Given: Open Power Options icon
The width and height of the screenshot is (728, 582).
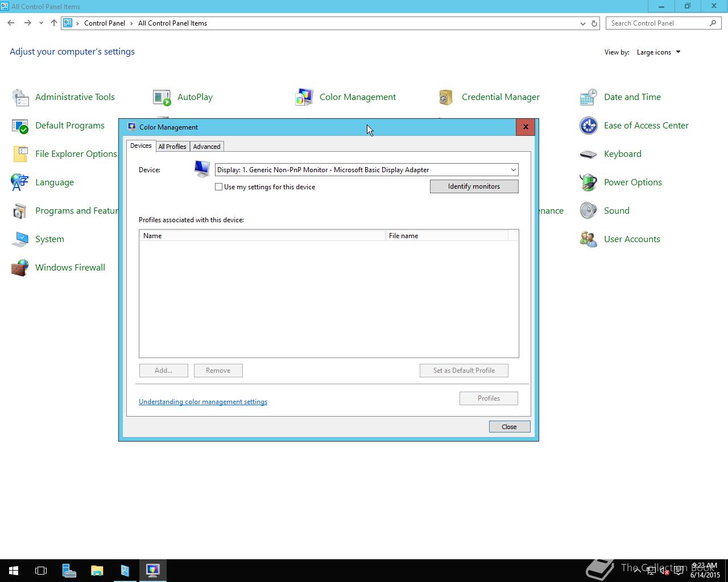Looking at the screenshot, I should click(x=589, y=182).
